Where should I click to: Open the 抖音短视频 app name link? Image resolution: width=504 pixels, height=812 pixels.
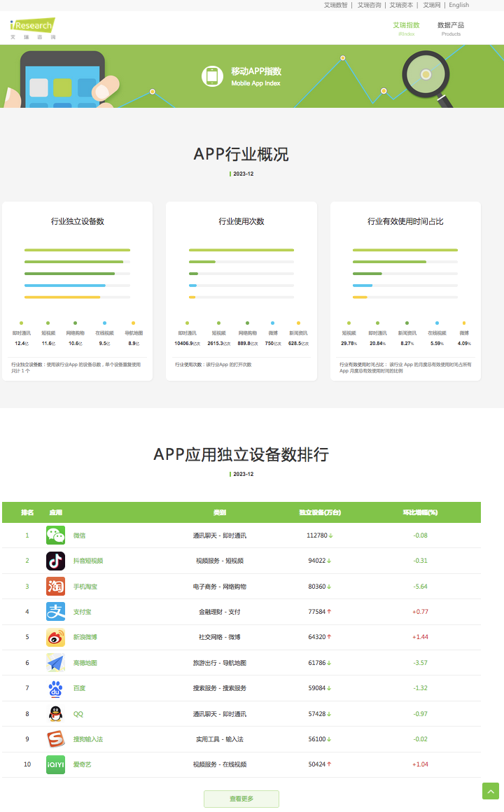[x=88, y=561]
